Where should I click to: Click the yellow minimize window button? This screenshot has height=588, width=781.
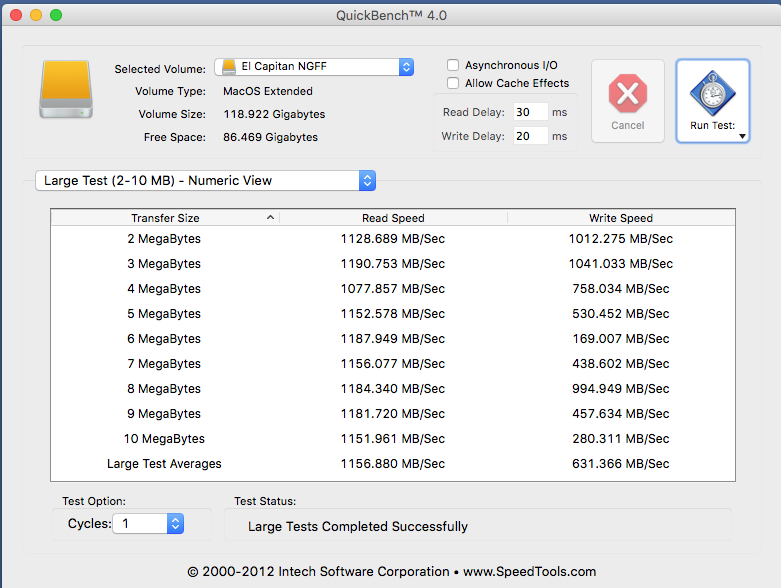pos(36,15)
